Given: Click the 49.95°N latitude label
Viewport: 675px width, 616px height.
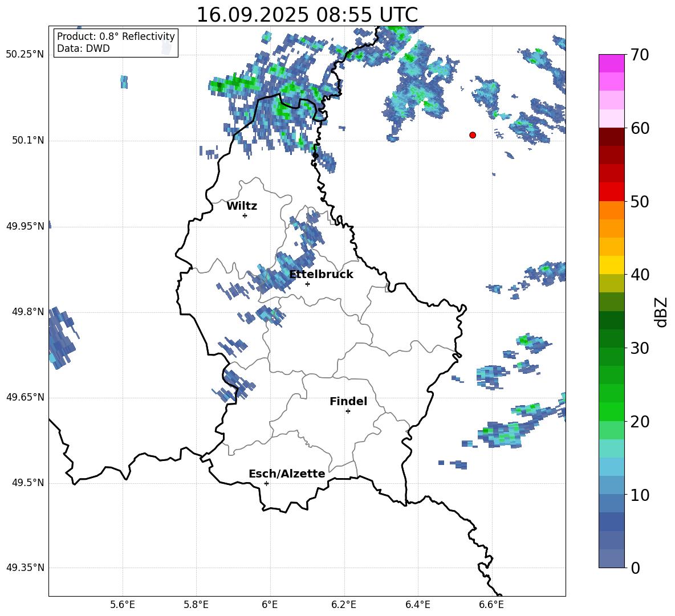Looking at the screenshot, I should coord(25,226).
